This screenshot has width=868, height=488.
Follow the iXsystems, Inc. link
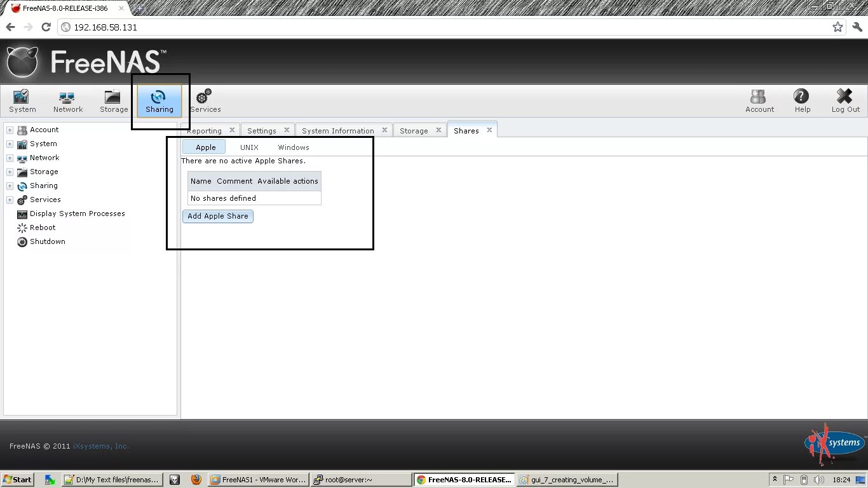[x=101, y=446]
